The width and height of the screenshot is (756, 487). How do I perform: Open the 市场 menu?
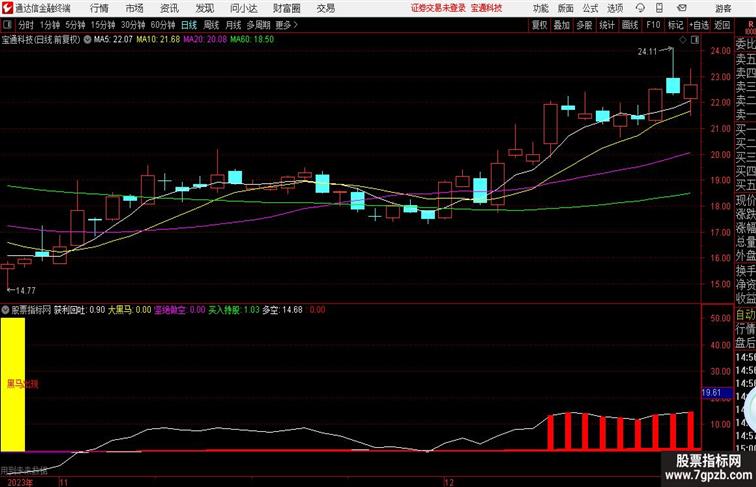[135, 8]
